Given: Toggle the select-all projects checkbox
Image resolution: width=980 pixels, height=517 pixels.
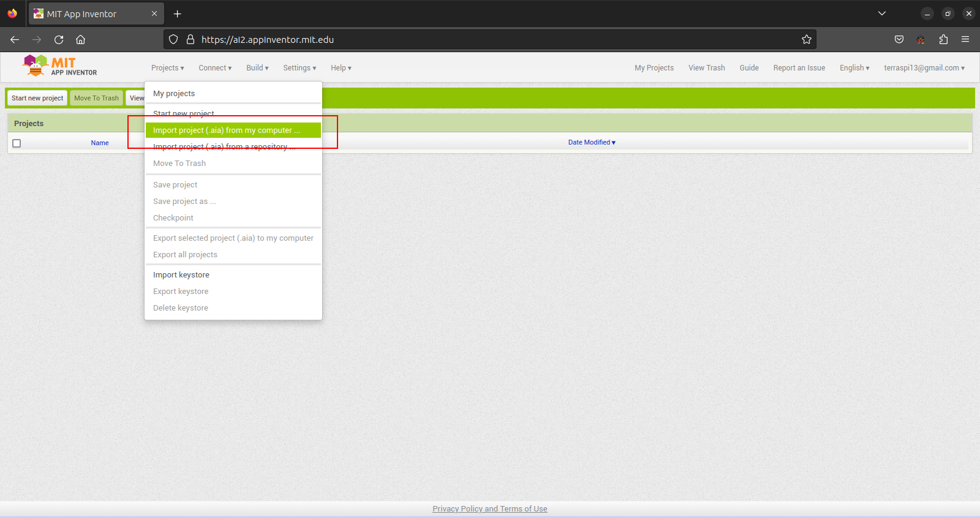Looking at the screenshot, I should click(17, 143).
